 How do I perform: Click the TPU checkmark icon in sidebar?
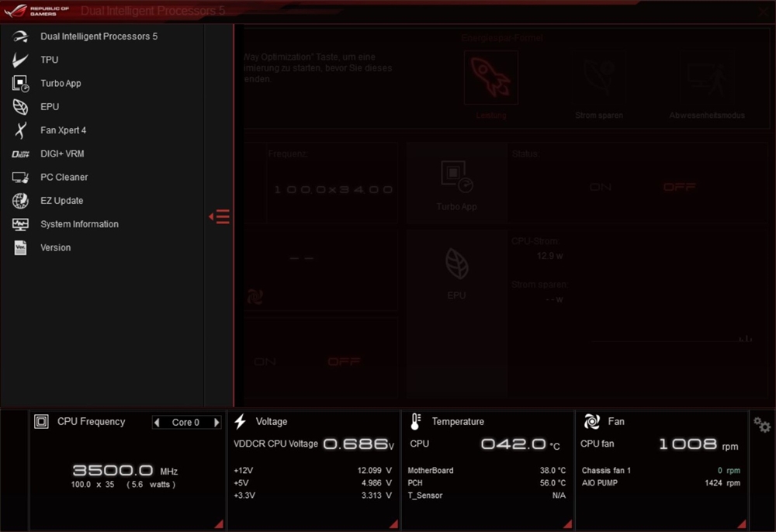20,60
